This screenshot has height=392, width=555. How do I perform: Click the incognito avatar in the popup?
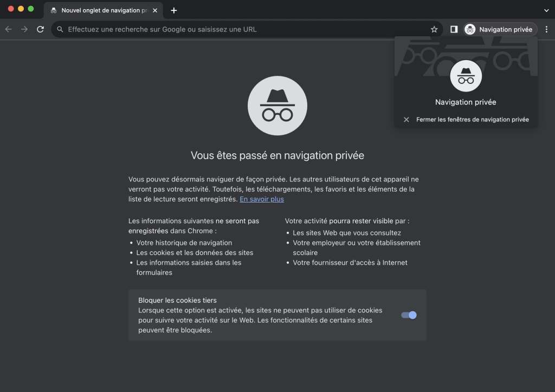pyautogui.click(x=466, y=76)
